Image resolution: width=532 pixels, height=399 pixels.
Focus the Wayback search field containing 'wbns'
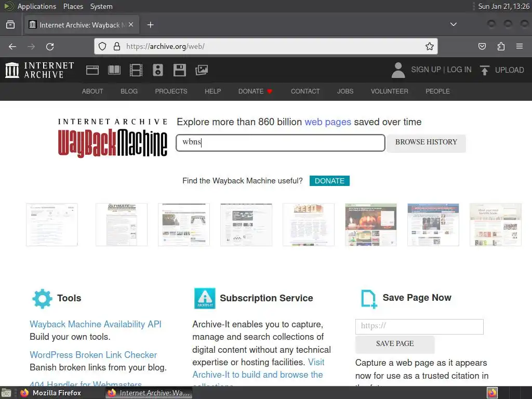(x=280, y=142)
